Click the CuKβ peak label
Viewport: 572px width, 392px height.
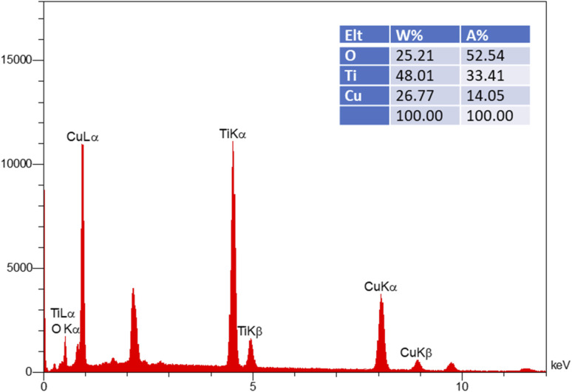[416, 353]
